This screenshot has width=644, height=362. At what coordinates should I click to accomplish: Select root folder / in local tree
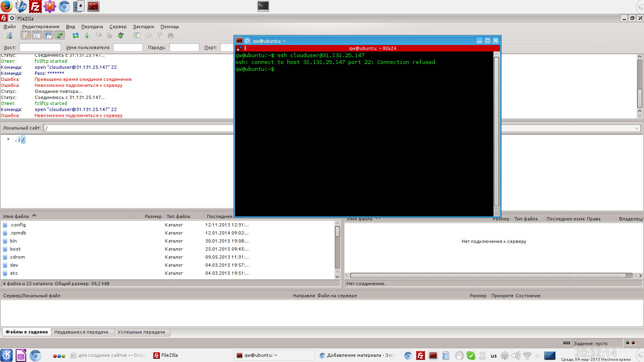(23, 139)
